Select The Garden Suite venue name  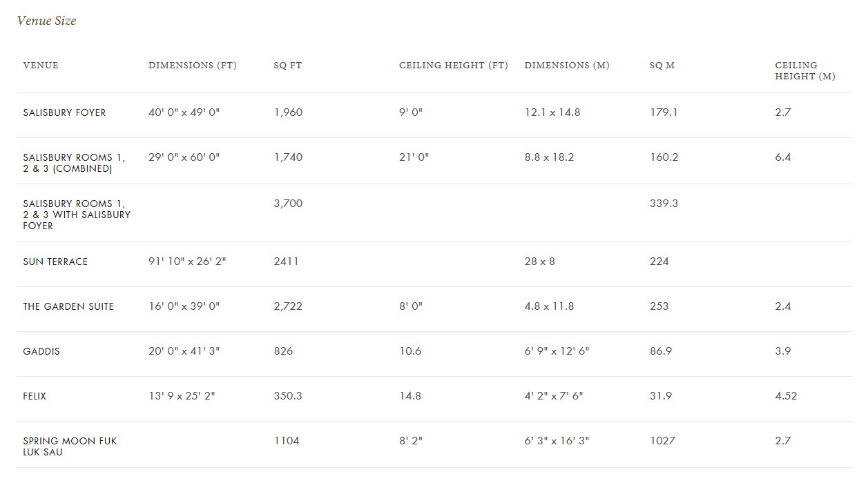click(68, 306)
